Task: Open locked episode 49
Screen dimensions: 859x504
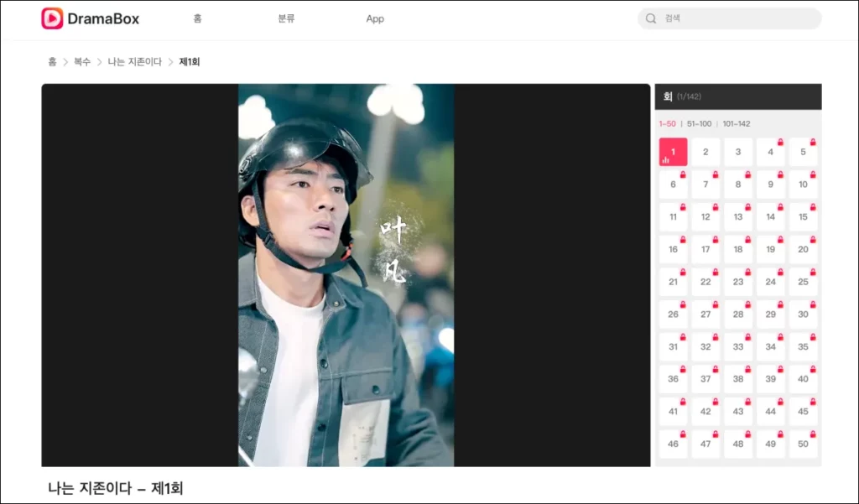Action: (771, 444)
